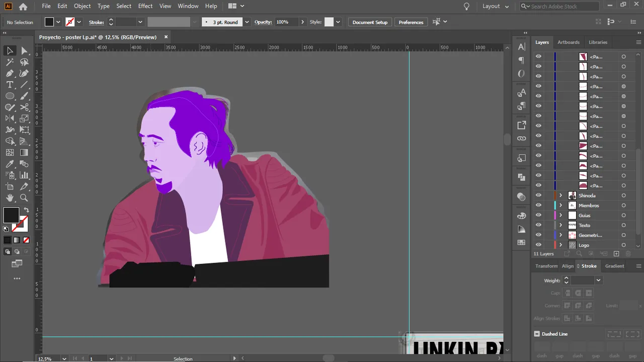
Task: Pick the Magic Wand tool
Action: (x=10, y=62)
